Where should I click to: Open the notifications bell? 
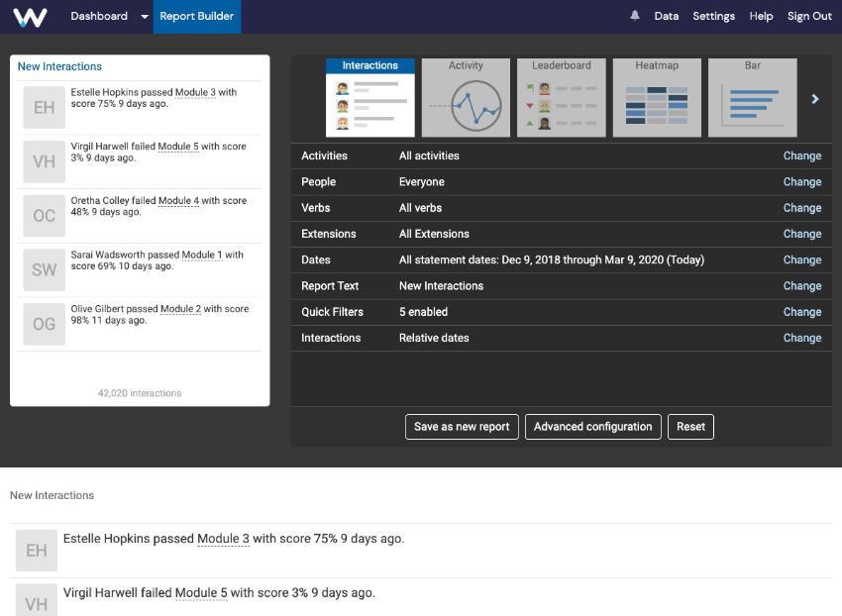[x=635, y=16]
